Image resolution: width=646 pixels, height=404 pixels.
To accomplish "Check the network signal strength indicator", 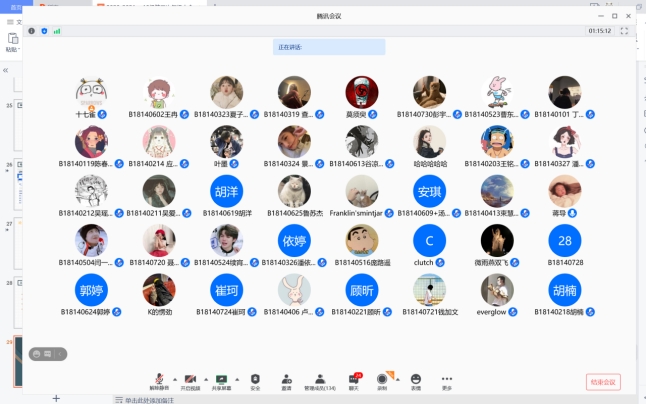I will [x=57, y=31].
